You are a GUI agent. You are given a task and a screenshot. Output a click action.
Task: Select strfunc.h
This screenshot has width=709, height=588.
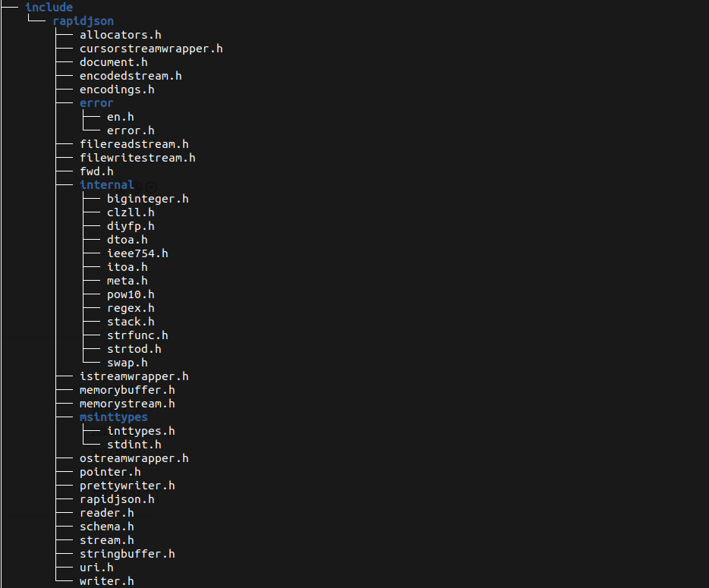(x=137, y=335)
